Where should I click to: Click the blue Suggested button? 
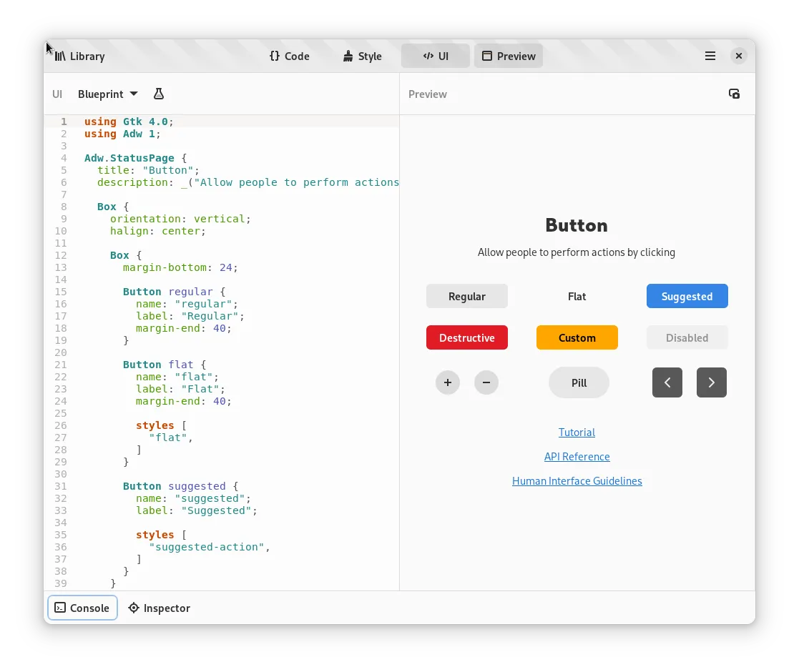pos(687,296)
